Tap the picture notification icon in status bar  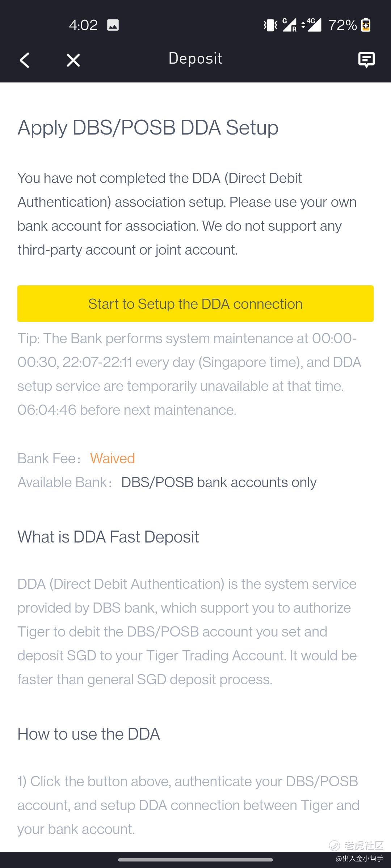113,25
